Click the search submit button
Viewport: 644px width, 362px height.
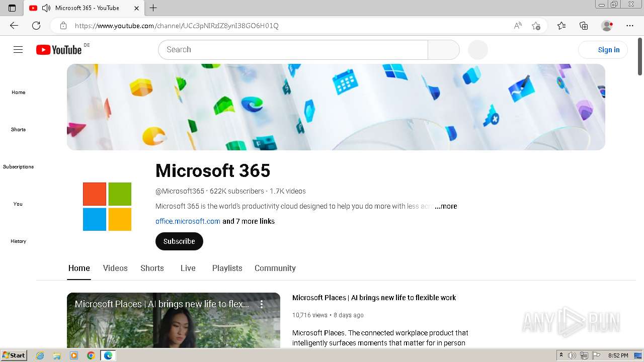click(x=443, y=50)
